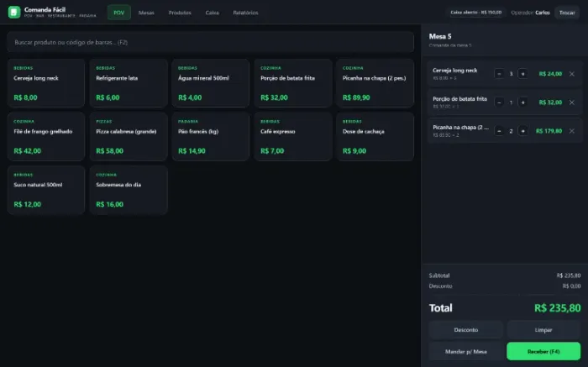Image resolution: width=588 pixels, height=367 pixels.
Task: Click the Limpar button
Action: click(x=543, y=330)
